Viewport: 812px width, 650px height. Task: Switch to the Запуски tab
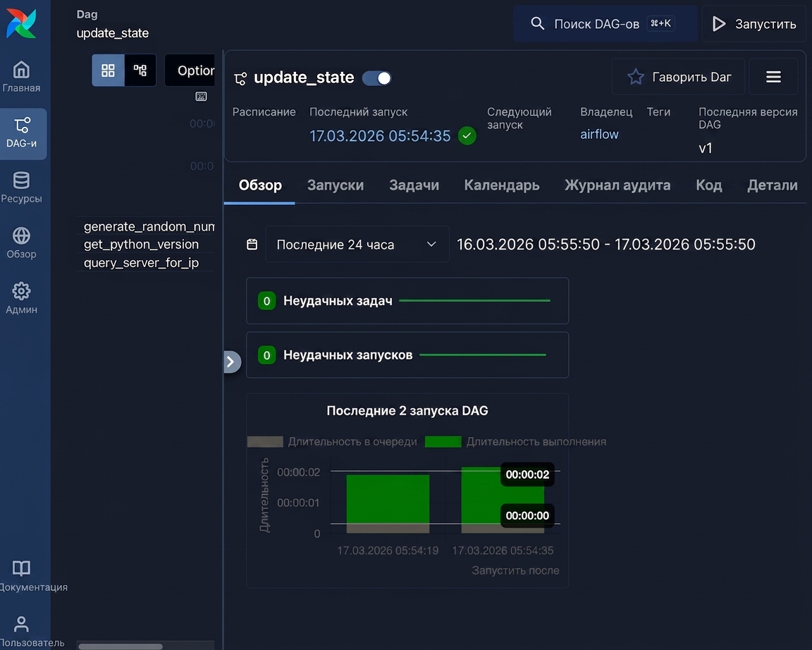click(336, 185)
